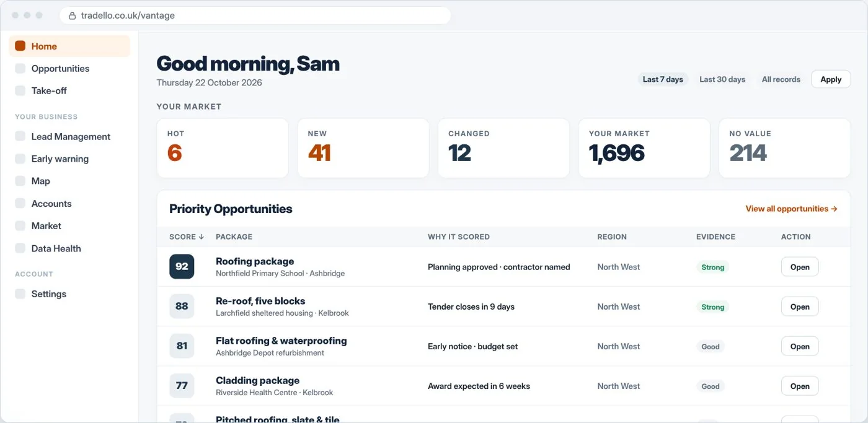
Task: Click the Evidence column header
Action: [715, 237]
